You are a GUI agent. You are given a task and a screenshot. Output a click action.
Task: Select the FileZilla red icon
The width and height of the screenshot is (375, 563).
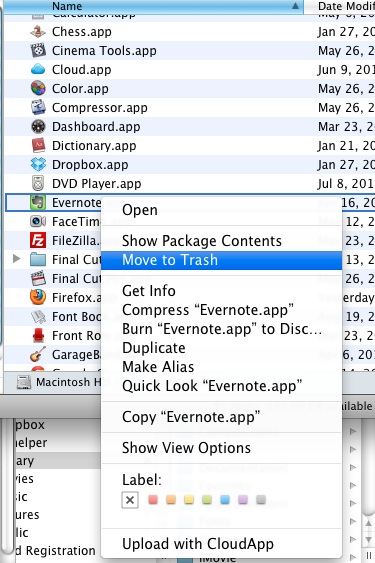pos(38,241)
